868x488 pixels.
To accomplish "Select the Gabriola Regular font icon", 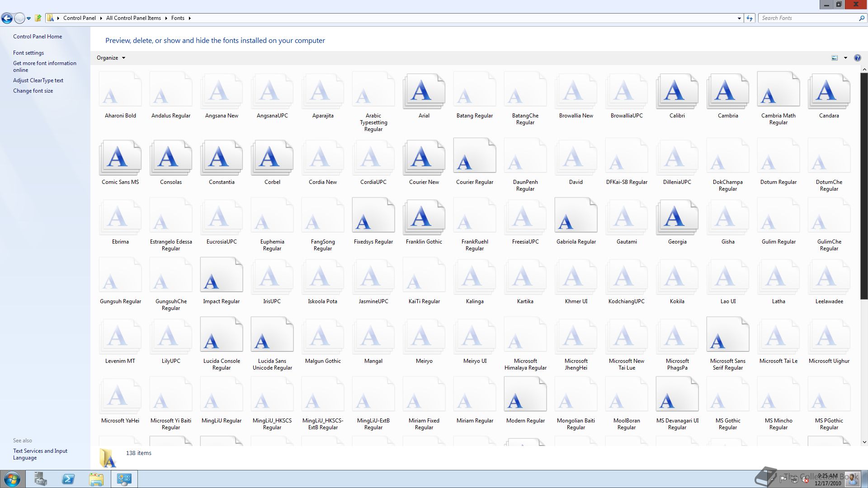I will point(576,216).
